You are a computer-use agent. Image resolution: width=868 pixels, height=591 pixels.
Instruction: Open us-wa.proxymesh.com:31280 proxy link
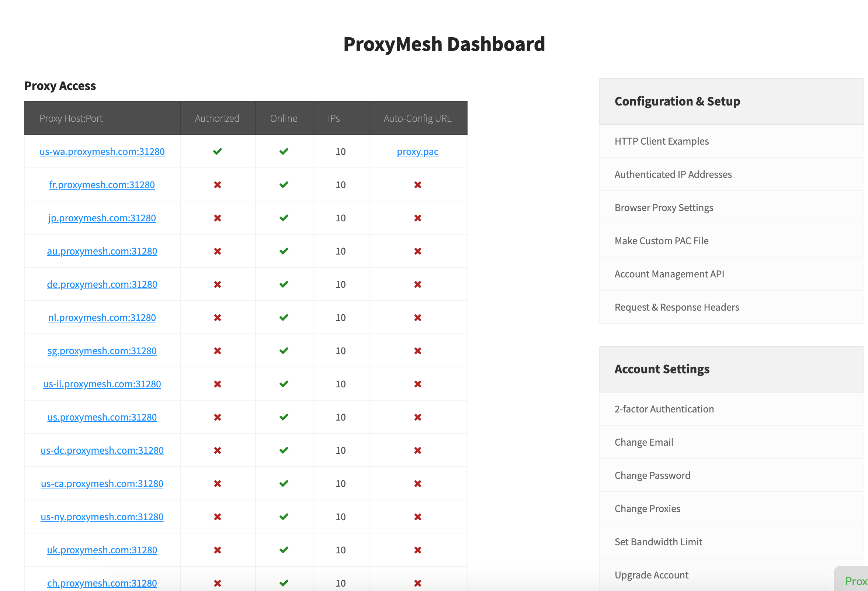(x=102, y=152)
